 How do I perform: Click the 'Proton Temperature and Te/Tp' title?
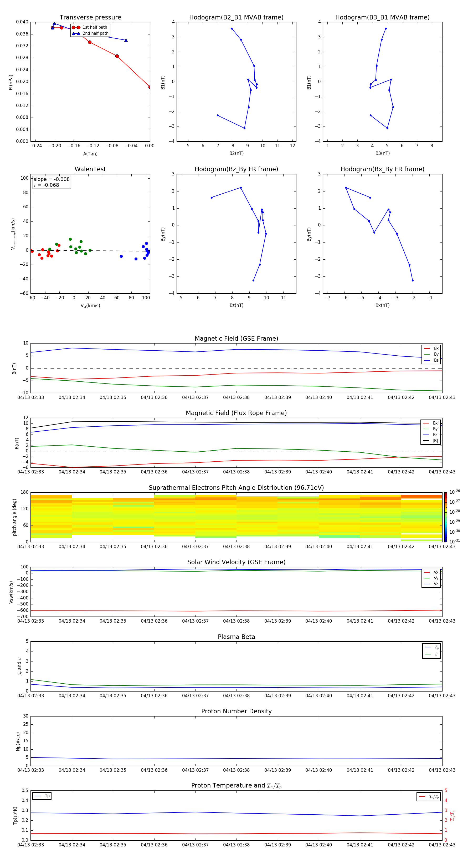click(x=236, y=786)
